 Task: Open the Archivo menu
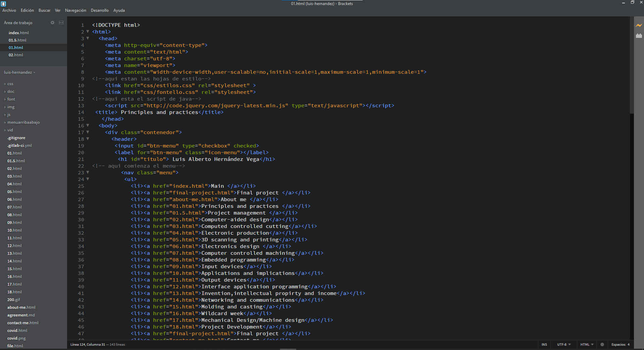click(9, 10)
